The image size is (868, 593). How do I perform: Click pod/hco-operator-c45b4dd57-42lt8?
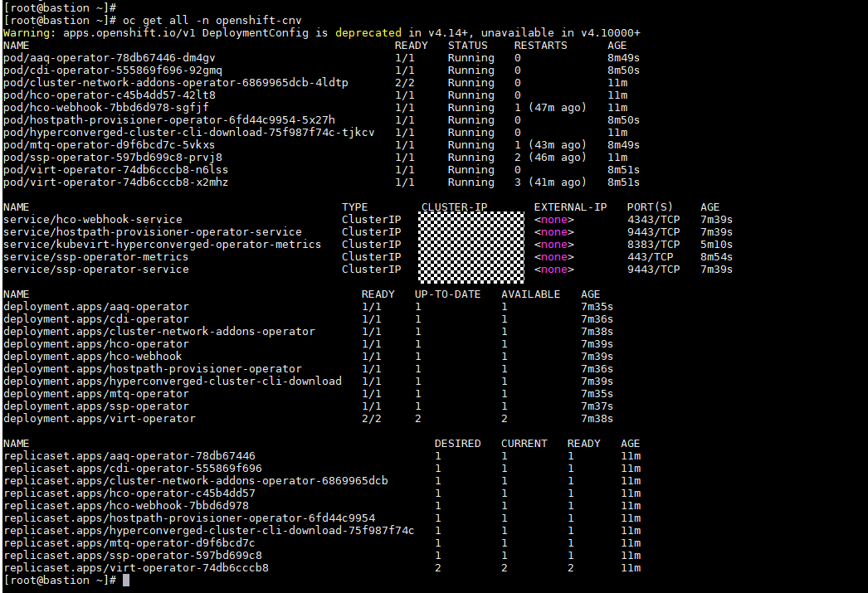pyautogui.click(x=109, y=95)
